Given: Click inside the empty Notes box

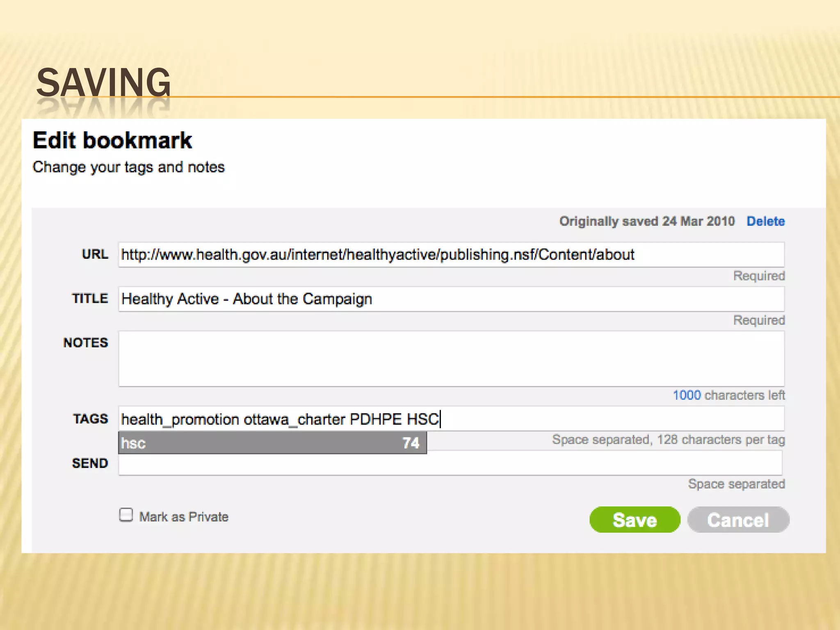Looking at the screenshot, I should 451,358.
